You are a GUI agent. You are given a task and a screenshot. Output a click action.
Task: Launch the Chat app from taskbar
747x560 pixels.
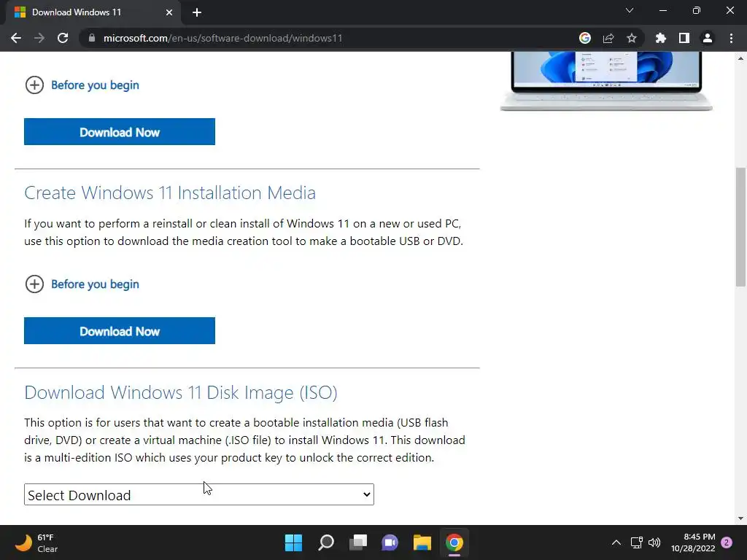point(390,542)
